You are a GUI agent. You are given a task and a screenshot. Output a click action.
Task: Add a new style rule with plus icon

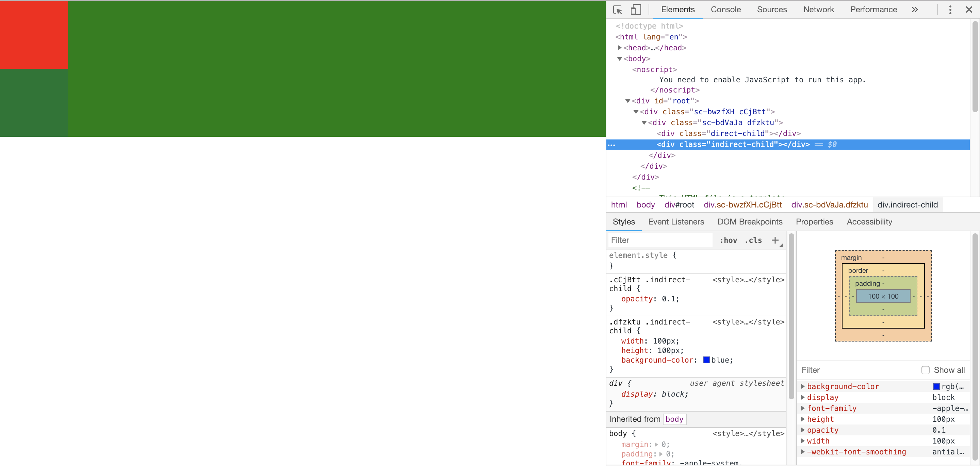tap(775, 240)
